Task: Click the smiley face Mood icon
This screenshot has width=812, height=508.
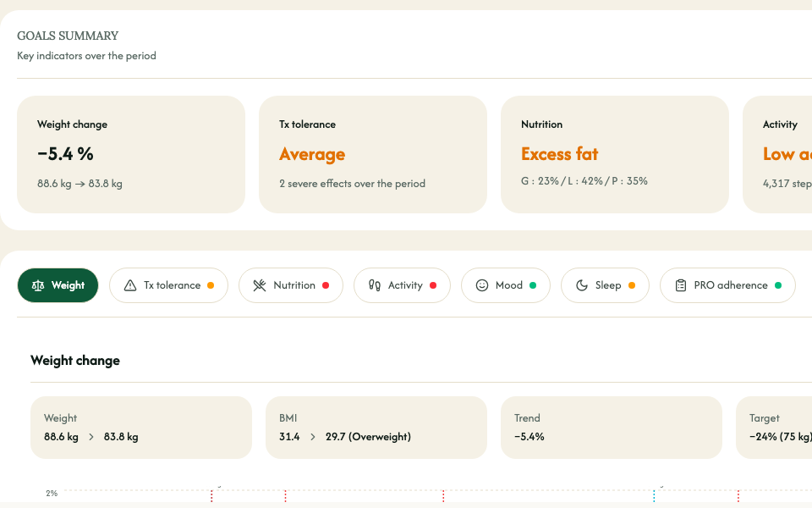Action: point(482,285)
